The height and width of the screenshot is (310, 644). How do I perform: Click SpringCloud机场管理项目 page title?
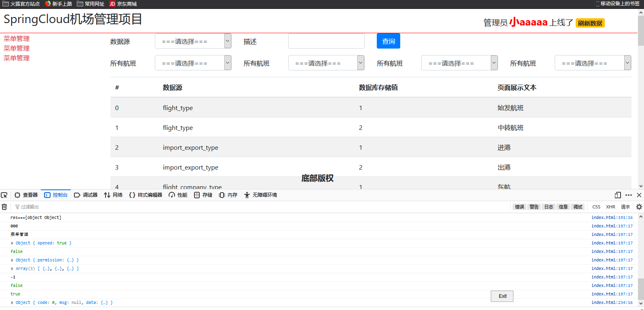pos(73,19)
